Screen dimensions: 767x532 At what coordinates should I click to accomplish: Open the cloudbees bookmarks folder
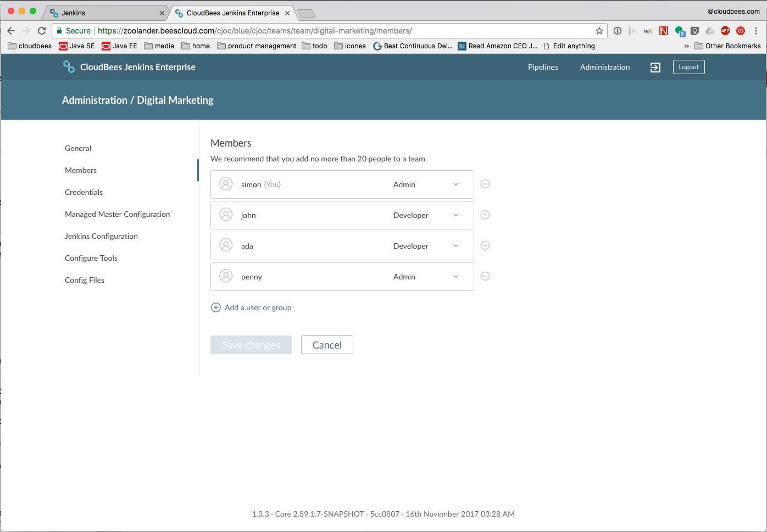click(30, 46)
